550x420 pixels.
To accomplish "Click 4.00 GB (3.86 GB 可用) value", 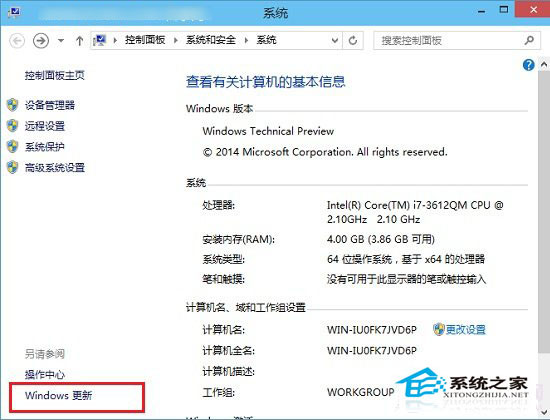I will [x=381, y=239].
